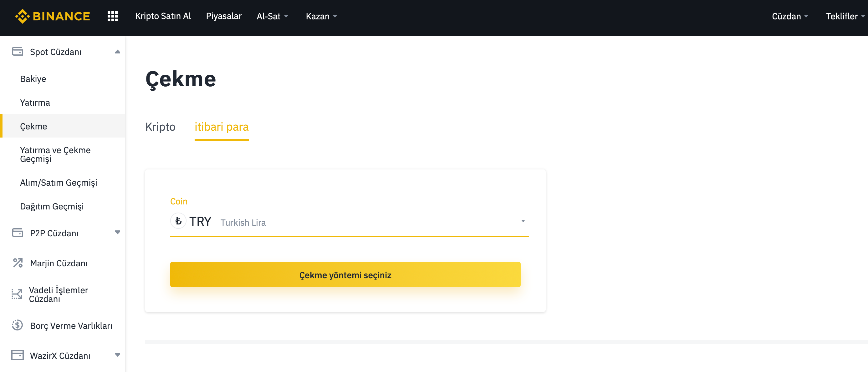Expand the P2P Cüzdanı section arrow
868x372 pixels.
tap(118, 232)
